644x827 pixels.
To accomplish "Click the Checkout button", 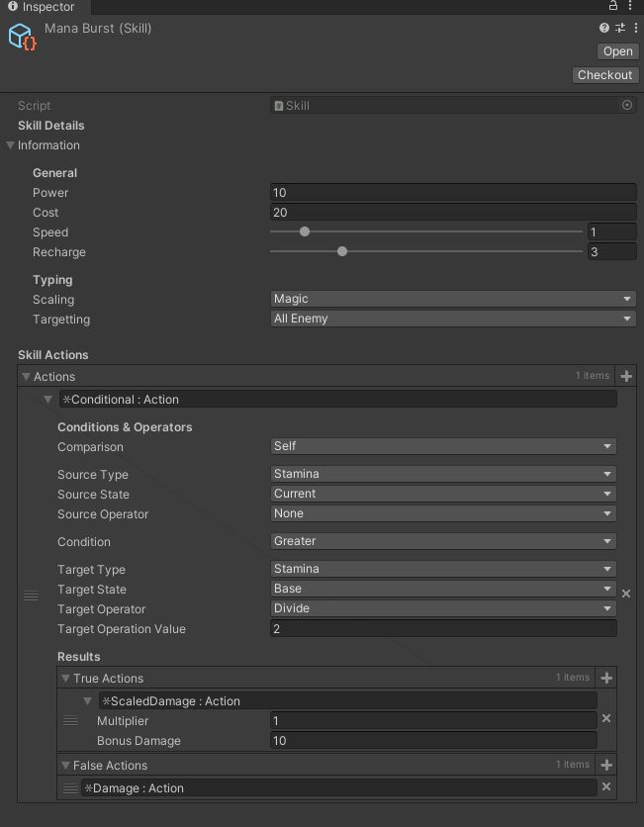I will 604,75.
